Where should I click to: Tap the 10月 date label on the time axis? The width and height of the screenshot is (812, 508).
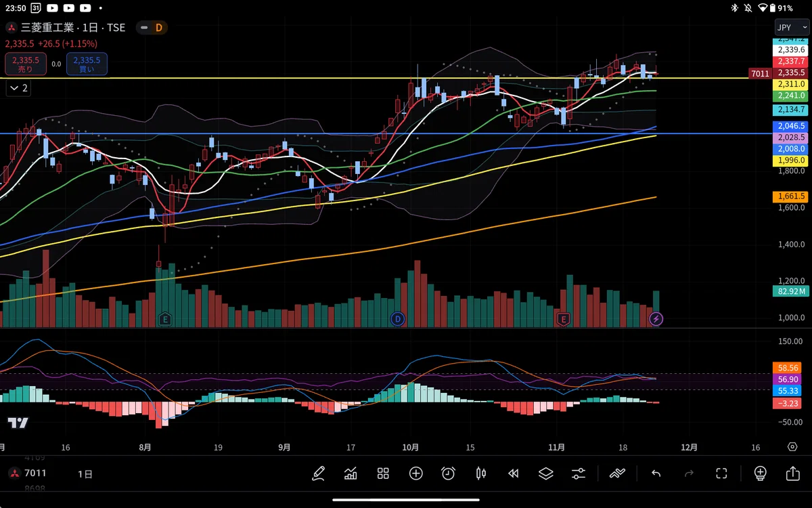tap(410, 447)
